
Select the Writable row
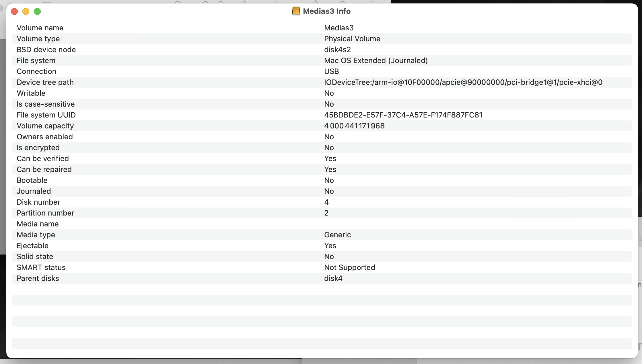[x=31, y=93]
